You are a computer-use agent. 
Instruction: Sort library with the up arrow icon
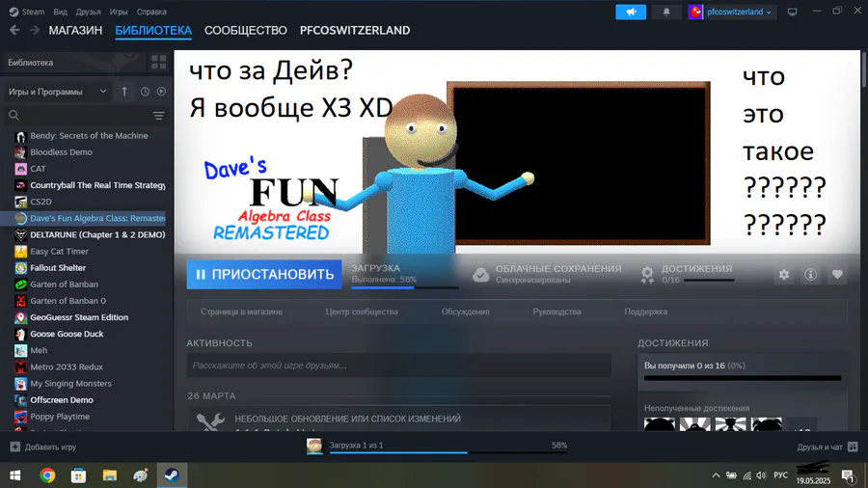tap(124, 92)
